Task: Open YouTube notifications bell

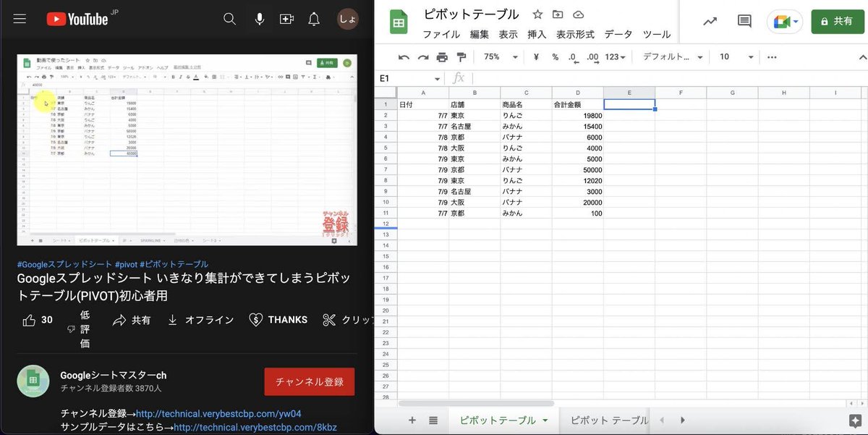Action: click(314, 20)
